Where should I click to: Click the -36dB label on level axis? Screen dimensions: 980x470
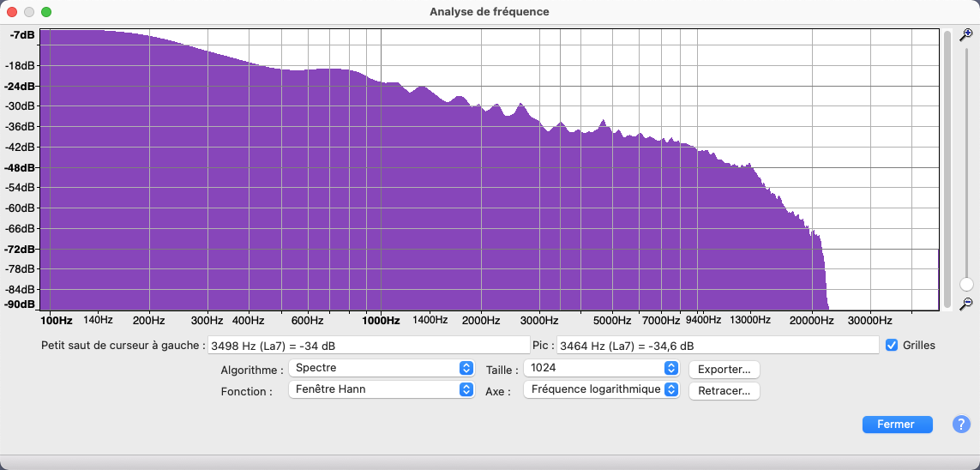(20, 127)
